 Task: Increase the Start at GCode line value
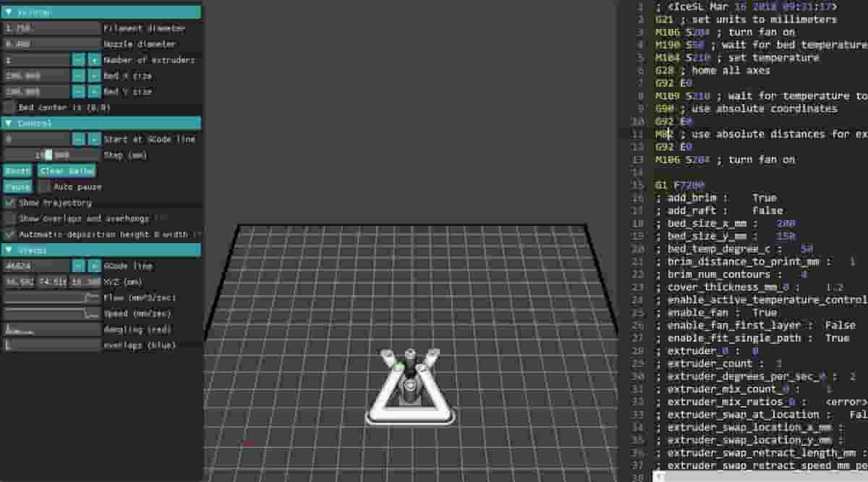pos(94,139)
